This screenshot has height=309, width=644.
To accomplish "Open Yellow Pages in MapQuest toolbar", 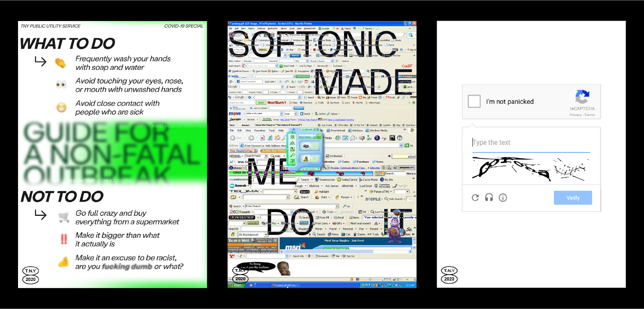I will [373, 103].
